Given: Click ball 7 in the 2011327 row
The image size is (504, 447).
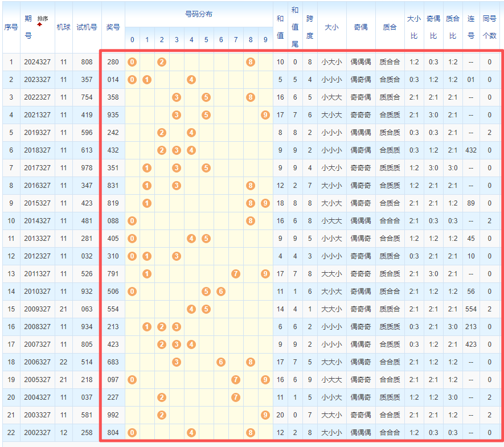Looking at the screenshot, I should [x=236, y=274].
